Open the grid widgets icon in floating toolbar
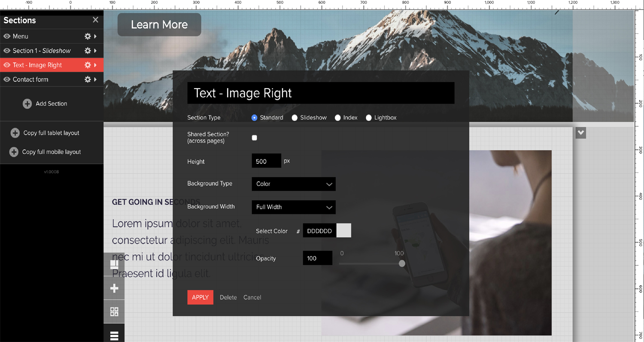This screenshot has width=644, height=342. point(114,311)
